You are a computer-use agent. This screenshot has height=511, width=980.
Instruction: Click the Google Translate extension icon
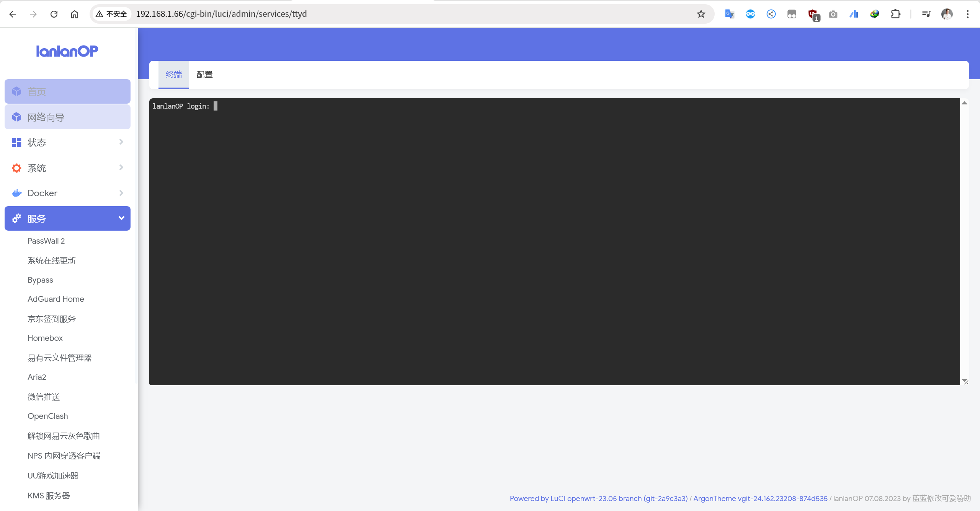pos(729,14)
